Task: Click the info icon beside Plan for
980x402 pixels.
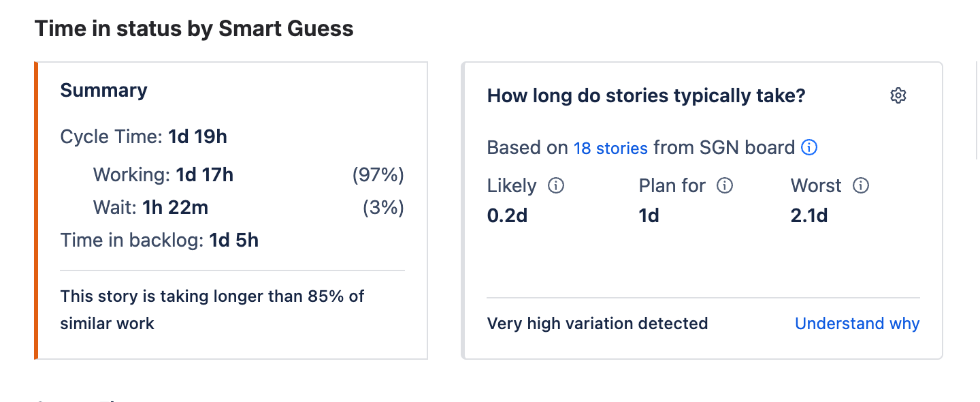Action: (x=725, y=185)
